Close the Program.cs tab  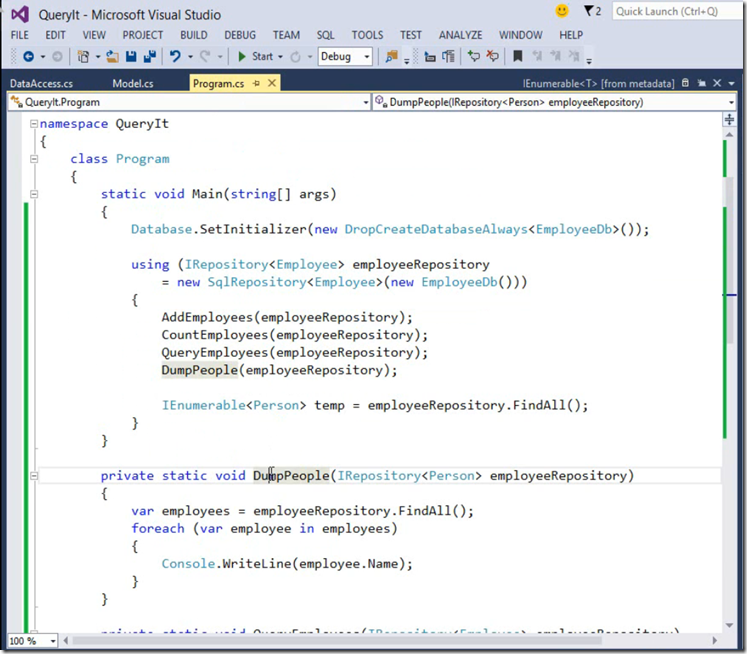272,83
